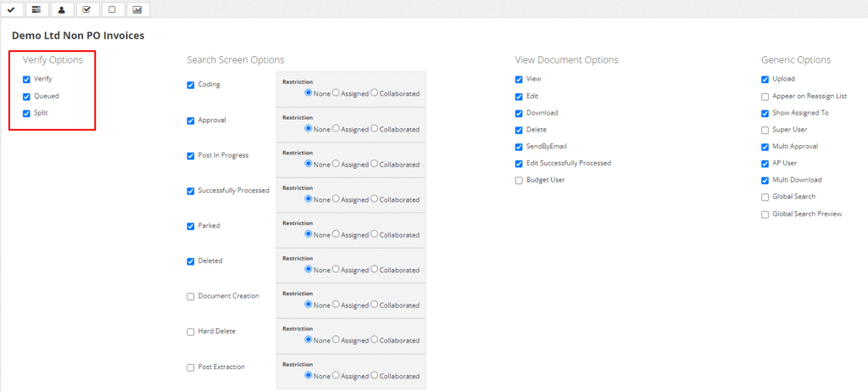Screen dimensions: 868x392
Task: Enable Document Creation search option
Action: pyautogui.click(x=191, y=296)
